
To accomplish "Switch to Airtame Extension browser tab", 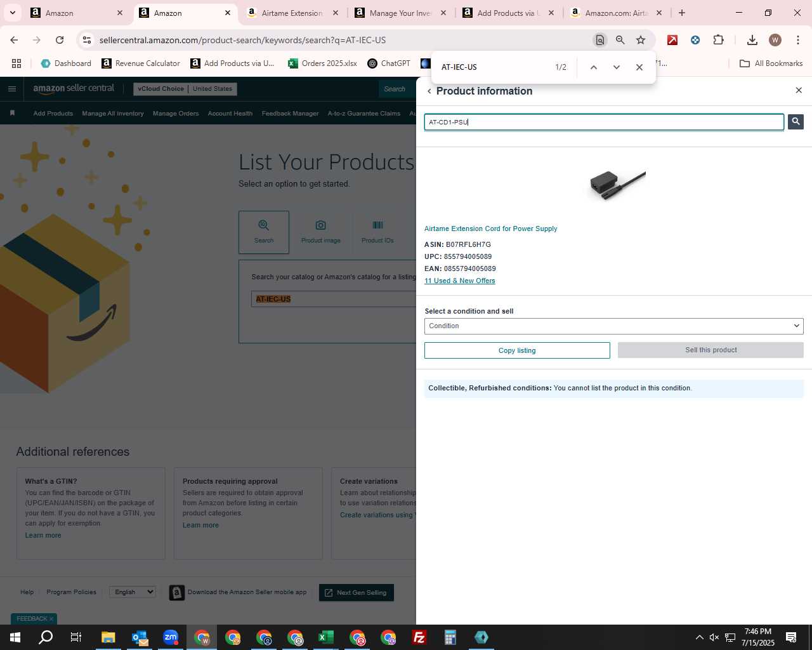I will point(293,13).
